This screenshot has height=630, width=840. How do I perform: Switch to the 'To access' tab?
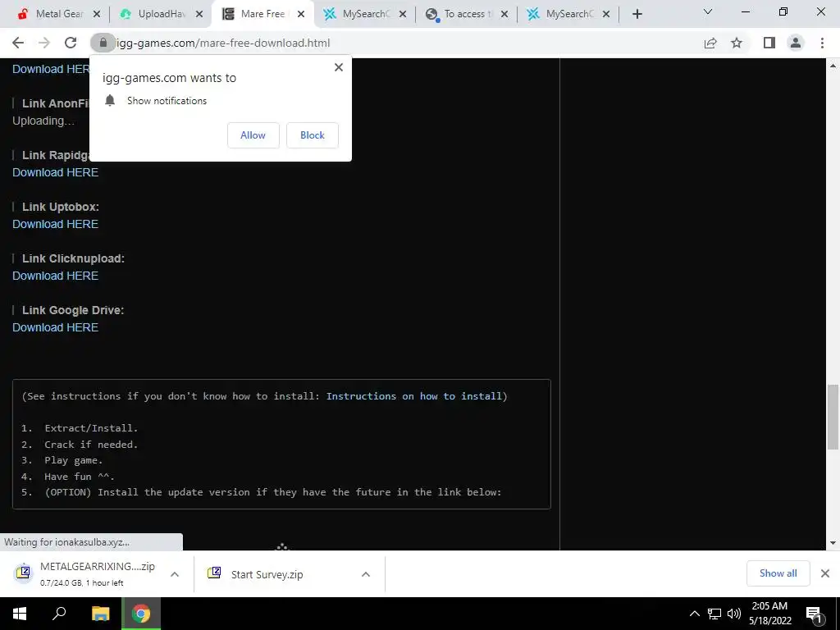tap(466, 14)
